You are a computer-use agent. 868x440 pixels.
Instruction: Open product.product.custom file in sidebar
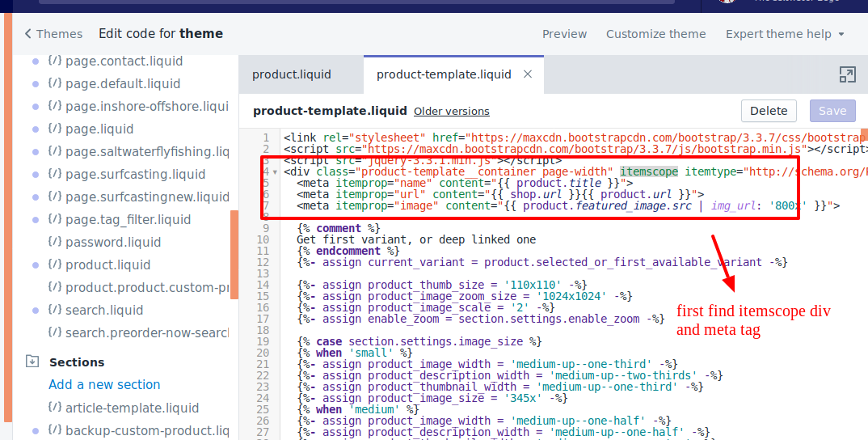147,288
